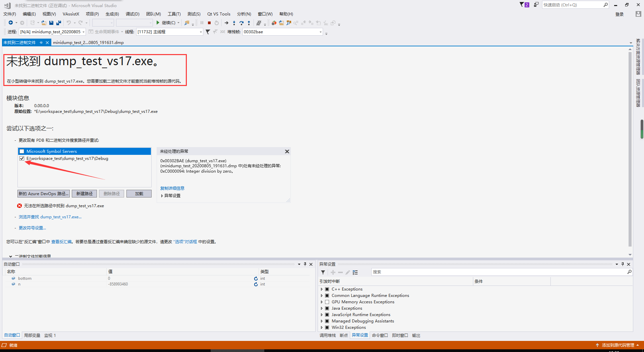Toggle Managed Debugging Assistants checkbox

[327, 321]
